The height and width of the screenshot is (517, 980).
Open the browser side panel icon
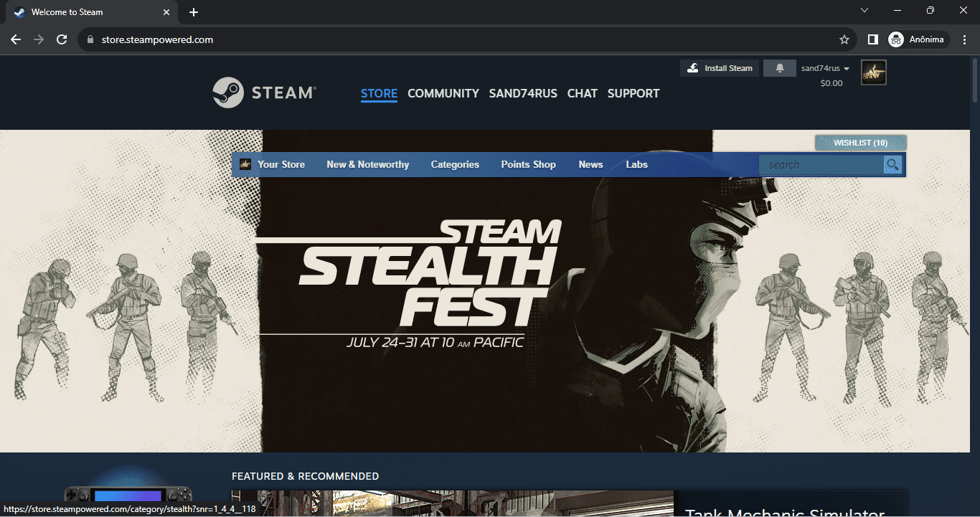tap(873, 39)
